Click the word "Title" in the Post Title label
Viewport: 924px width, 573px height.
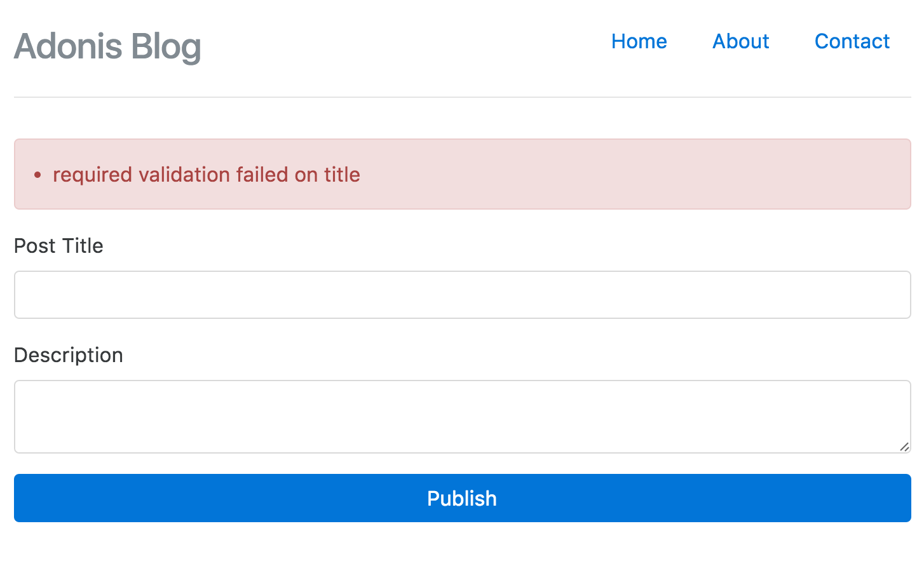click(x=83, y=246)
